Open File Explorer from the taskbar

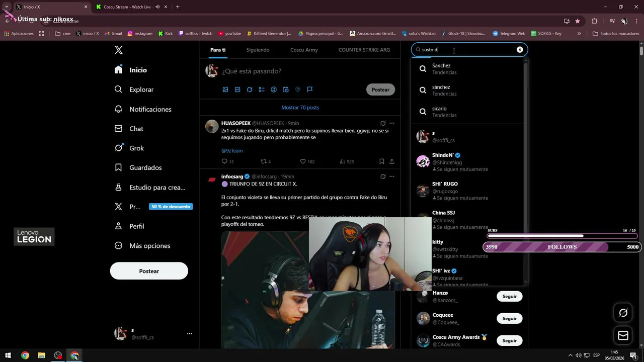point(41,355)
